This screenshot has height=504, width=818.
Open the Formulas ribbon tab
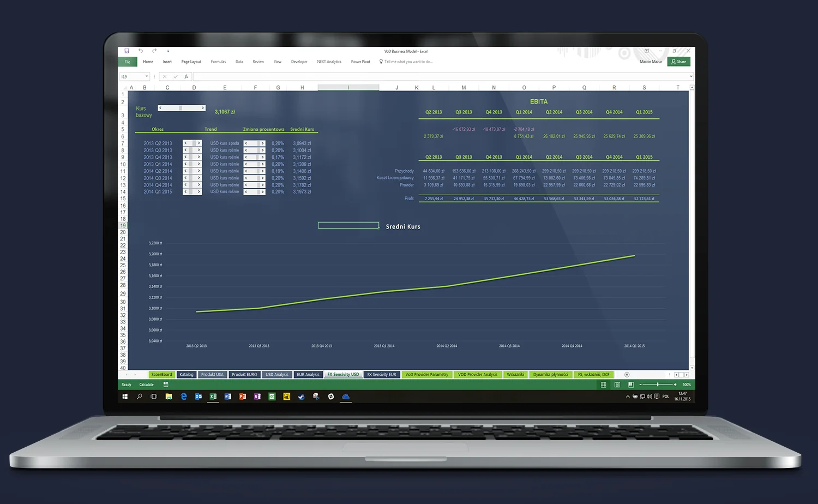[218, 62]
